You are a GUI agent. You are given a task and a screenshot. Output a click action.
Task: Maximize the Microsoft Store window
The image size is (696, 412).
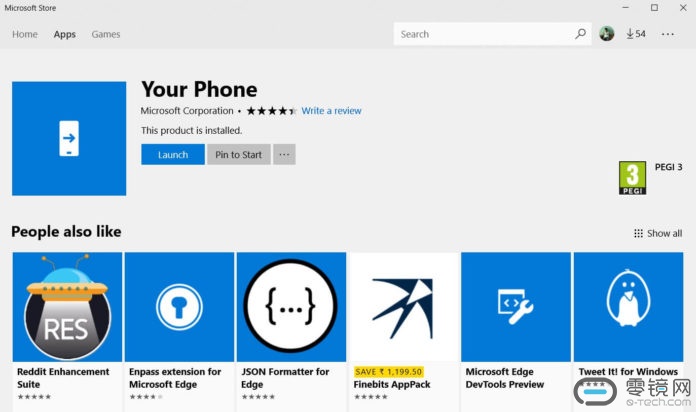654,8
